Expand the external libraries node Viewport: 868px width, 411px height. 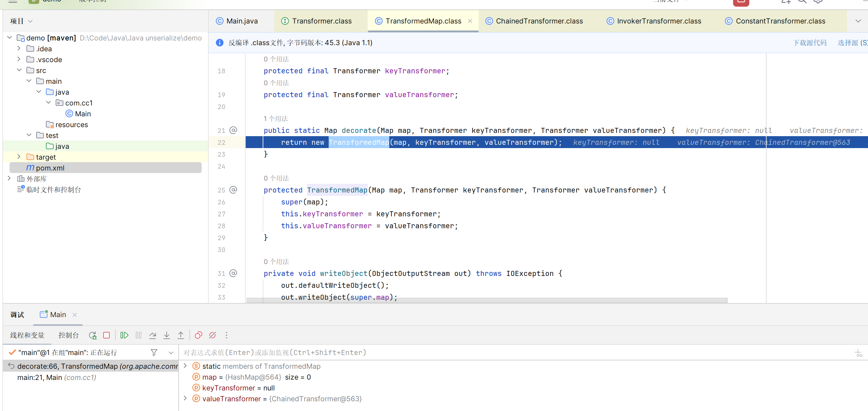click(x=10, y=178)
